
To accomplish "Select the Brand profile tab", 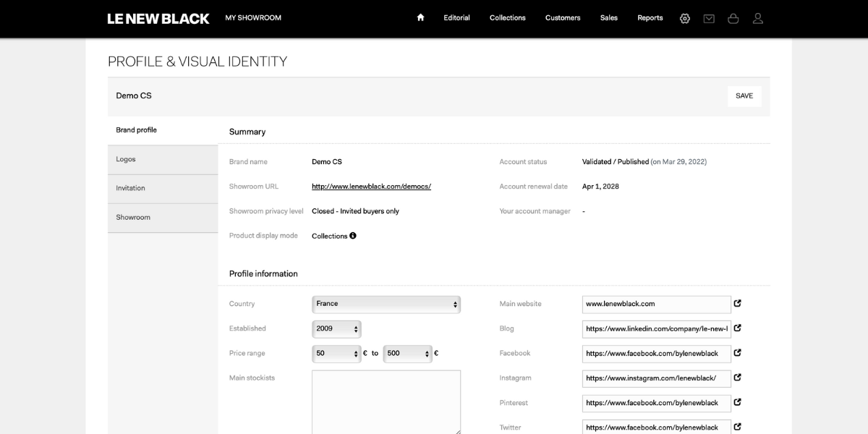I will 163,130.
